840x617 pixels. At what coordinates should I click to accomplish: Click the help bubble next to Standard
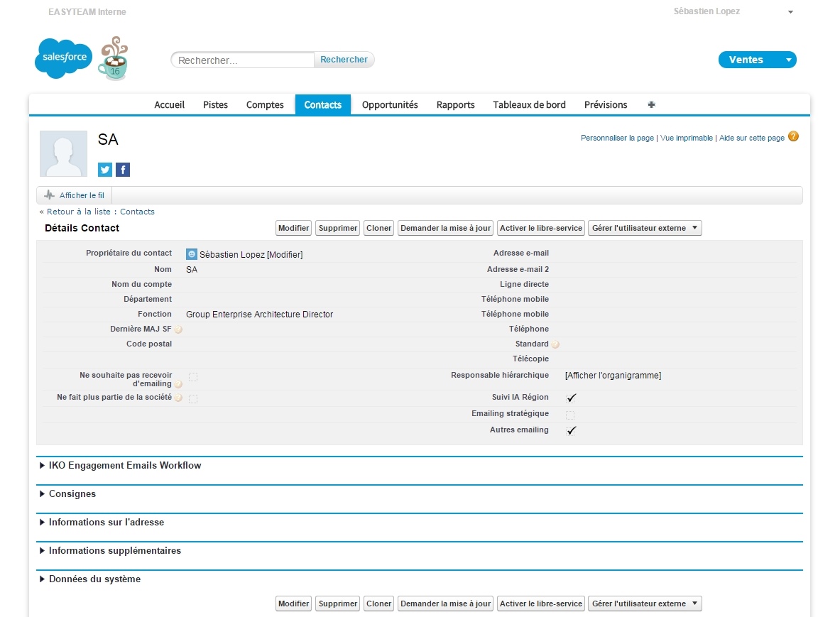click(555, 344)
